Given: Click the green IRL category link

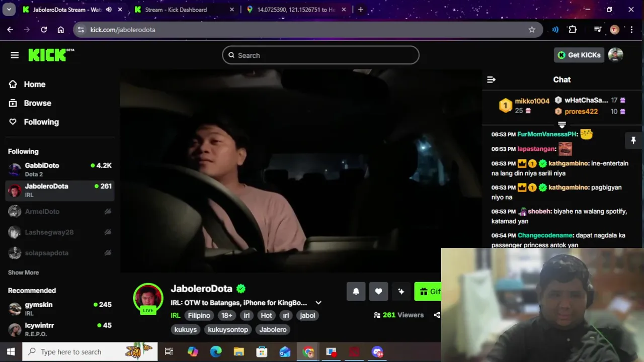Looking at the screenshot, I should pyautogui.click(x=175, y=315).
